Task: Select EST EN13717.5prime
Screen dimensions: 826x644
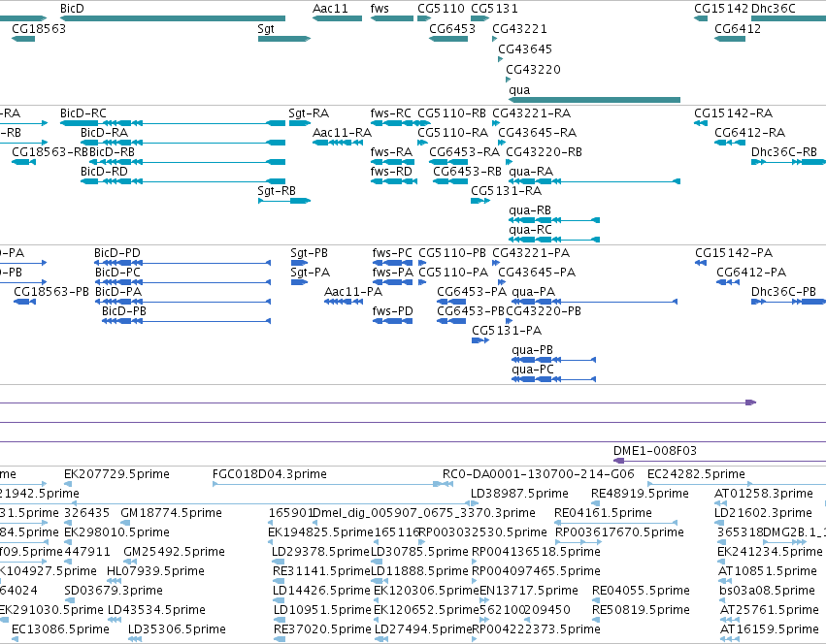Action: tap(484, 600)
